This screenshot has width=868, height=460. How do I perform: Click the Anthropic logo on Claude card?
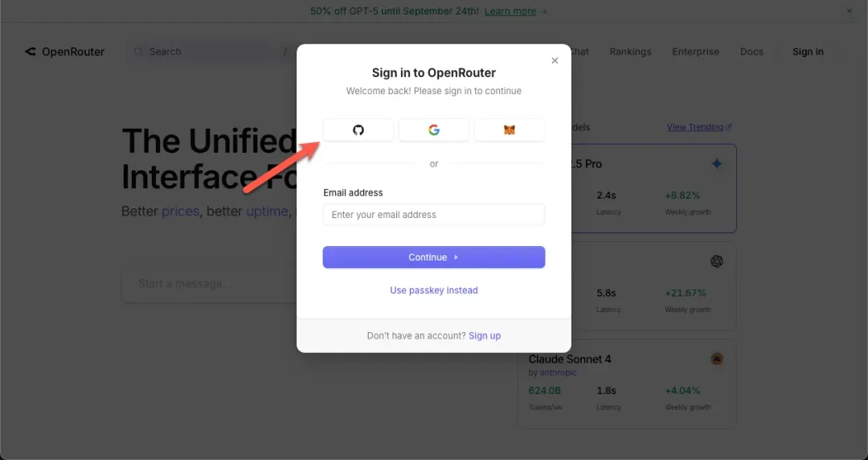(x=717, y=359)
